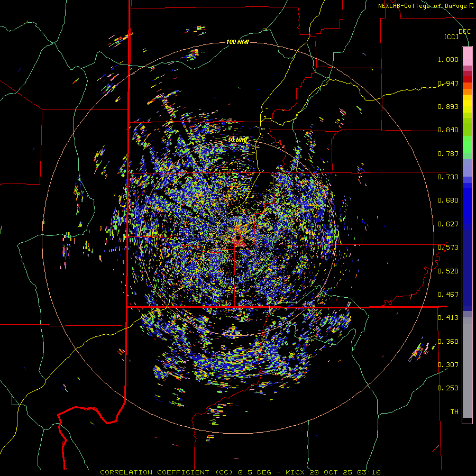Click the 03:16 timestamp
476x476 pixels.
click(368, 472)
